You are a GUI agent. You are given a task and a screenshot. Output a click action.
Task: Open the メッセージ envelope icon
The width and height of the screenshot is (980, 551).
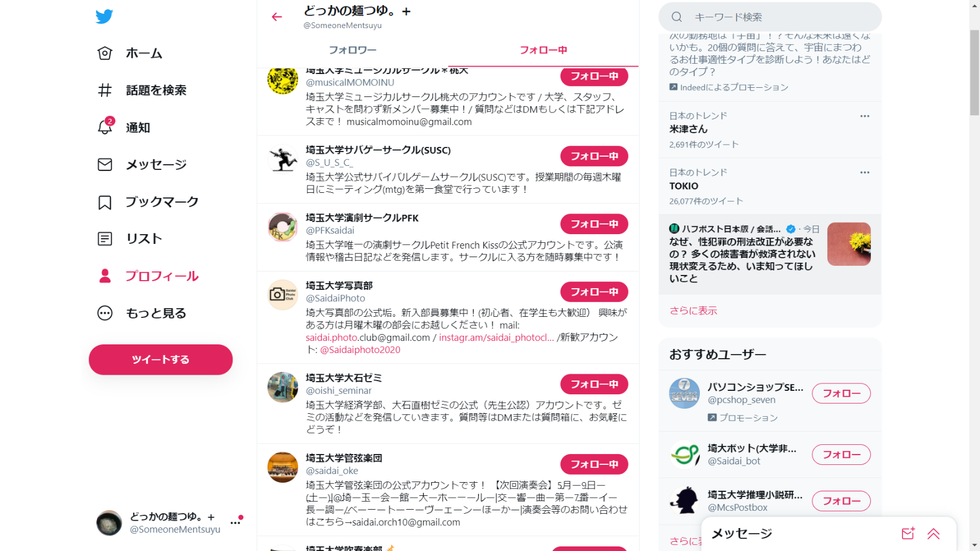104,165
